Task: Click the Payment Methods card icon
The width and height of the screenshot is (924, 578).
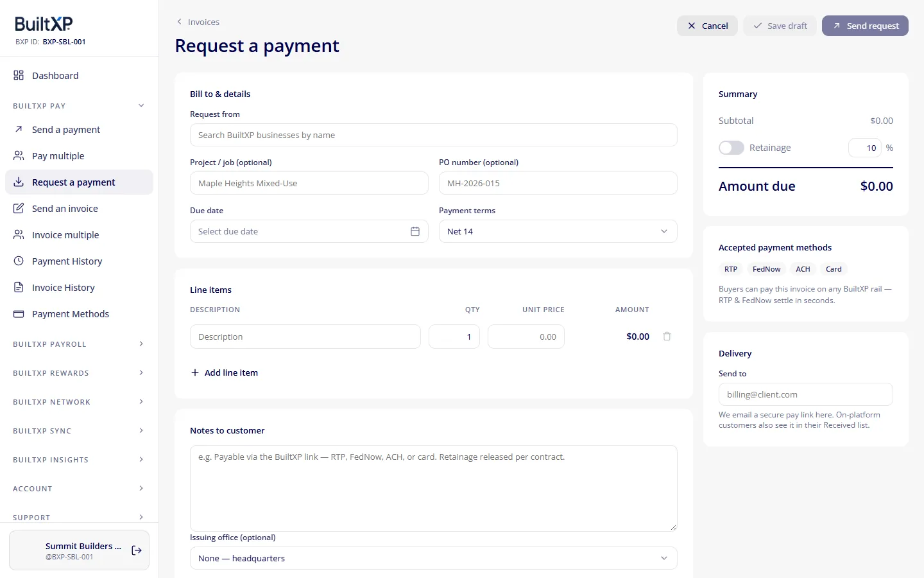Action: tap(19, 313)
